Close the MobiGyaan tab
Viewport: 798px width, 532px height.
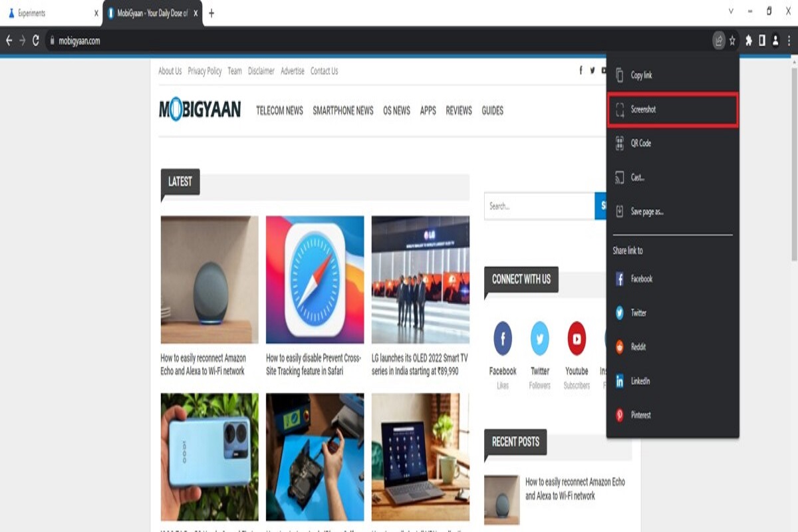196,13
